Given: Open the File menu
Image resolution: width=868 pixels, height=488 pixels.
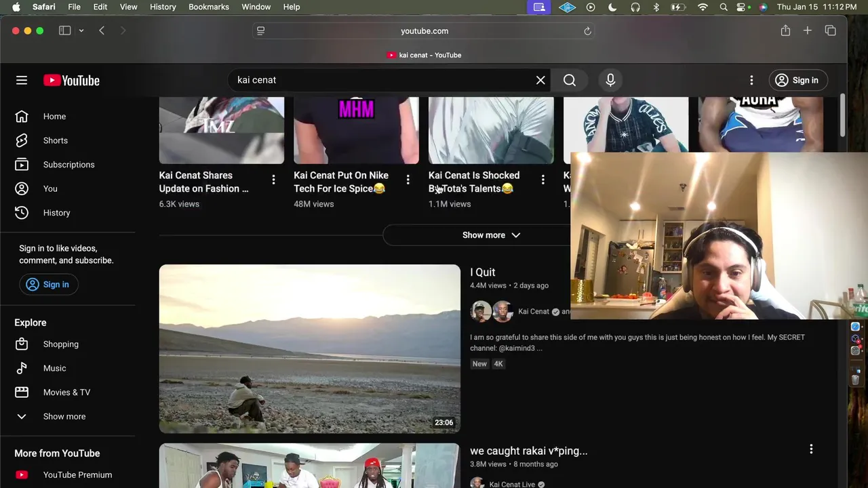Looking at the screenshot, I should point(75,7).
